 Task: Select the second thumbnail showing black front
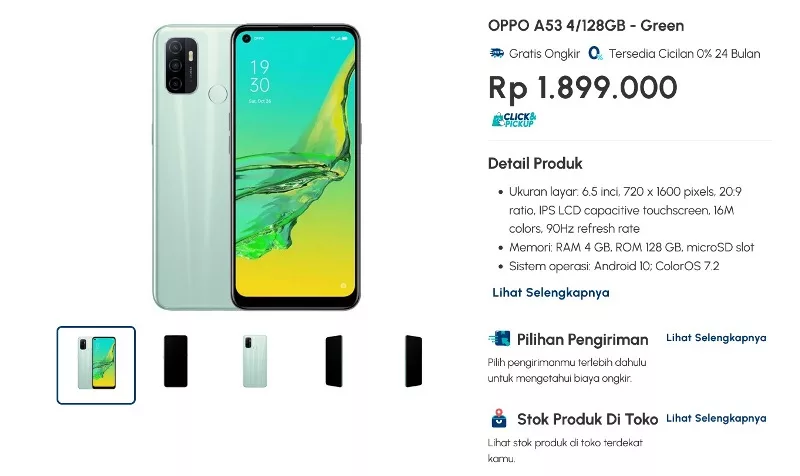coord(176,361)
